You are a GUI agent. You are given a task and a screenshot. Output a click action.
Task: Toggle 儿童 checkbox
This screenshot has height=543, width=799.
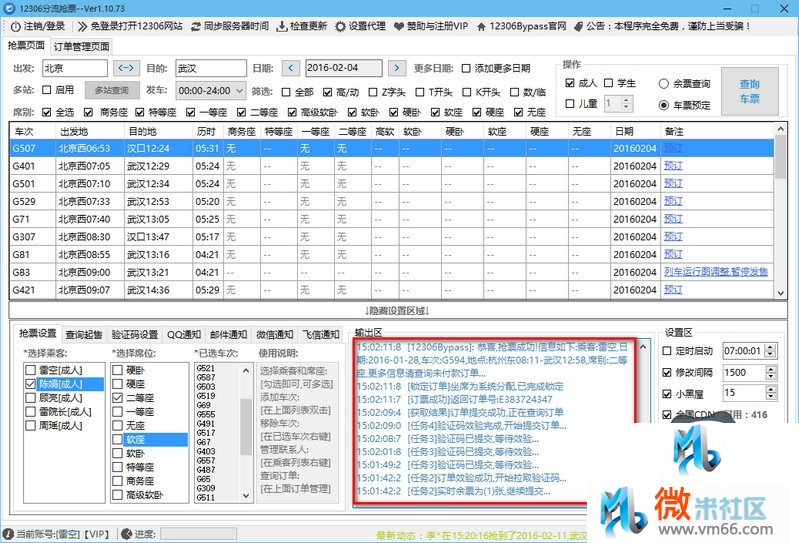tap(570, 103)
